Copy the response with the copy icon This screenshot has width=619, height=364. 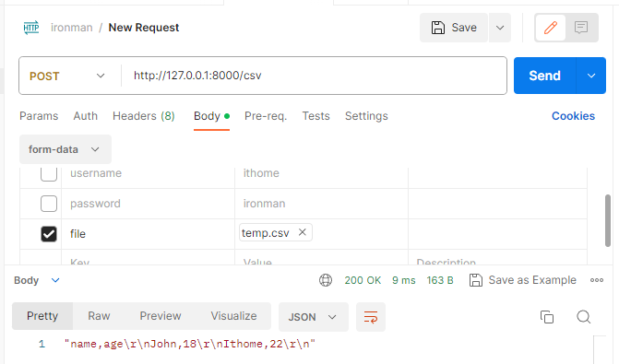point(547,317)
